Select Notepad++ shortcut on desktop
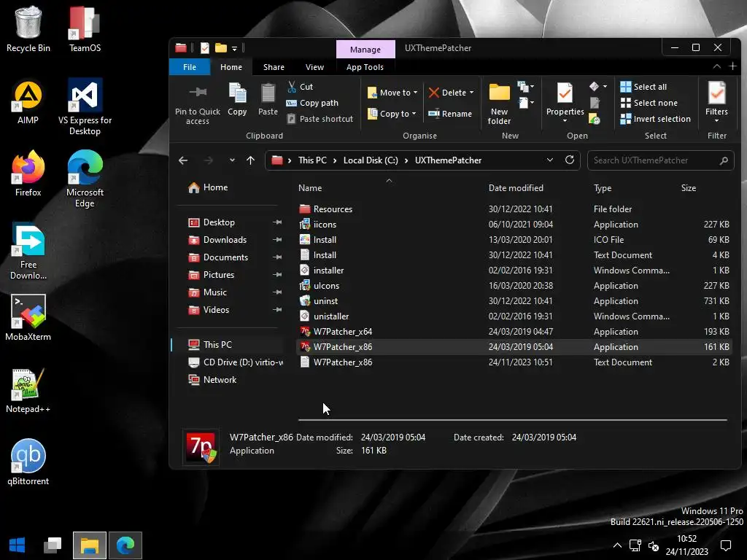This screenshot has height=560, width=747. pos(28,390)
